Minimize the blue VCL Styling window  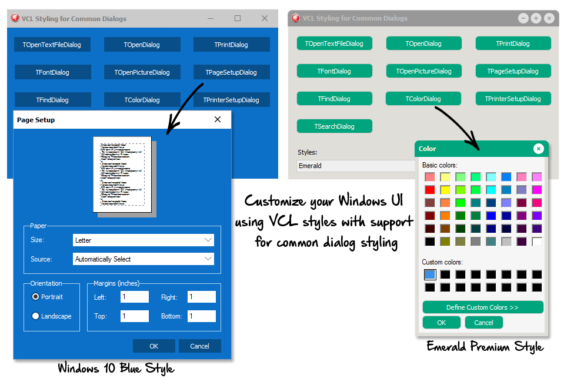[x=211, y=18]
